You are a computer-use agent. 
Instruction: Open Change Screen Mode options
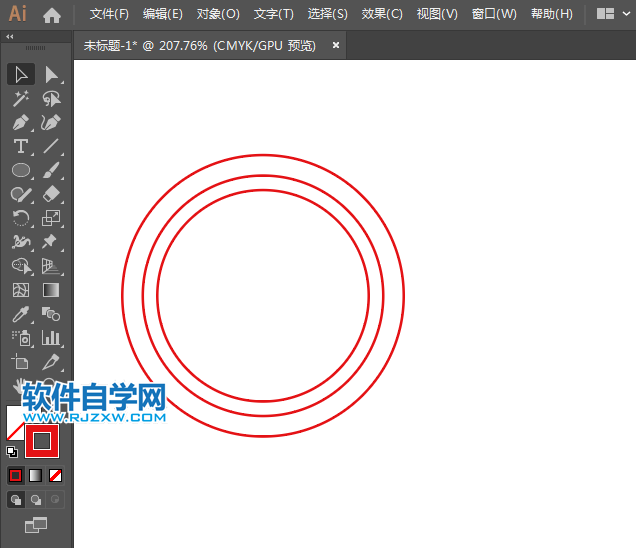point(36,524)
